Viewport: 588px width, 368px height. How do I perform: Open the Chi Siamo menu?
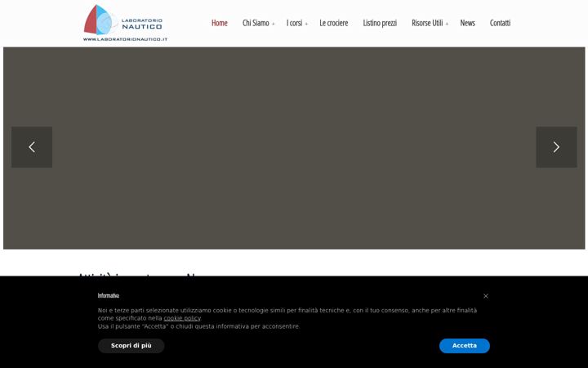(256, 23)
